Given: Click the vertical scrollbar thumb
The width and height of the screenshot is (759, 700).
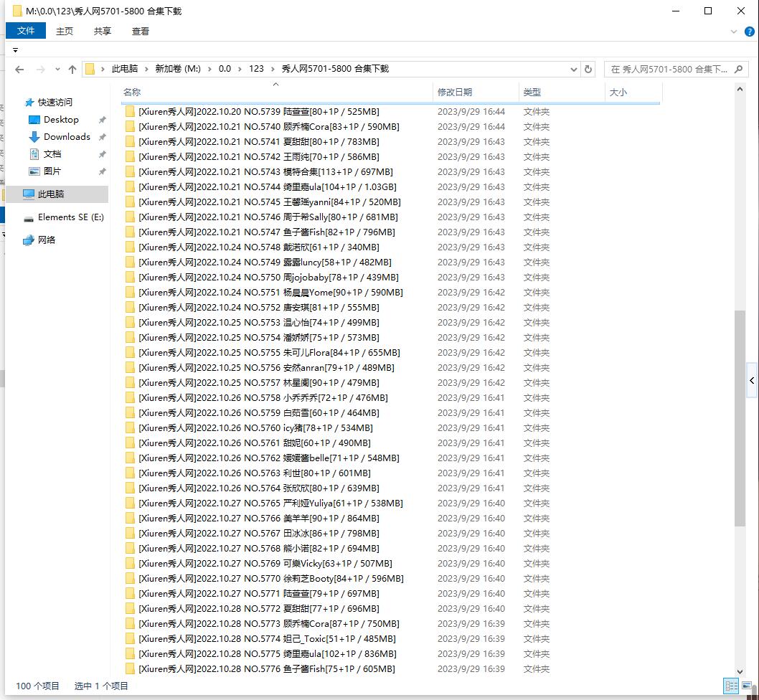Looking at the screenshot, I should pos(740,418).
